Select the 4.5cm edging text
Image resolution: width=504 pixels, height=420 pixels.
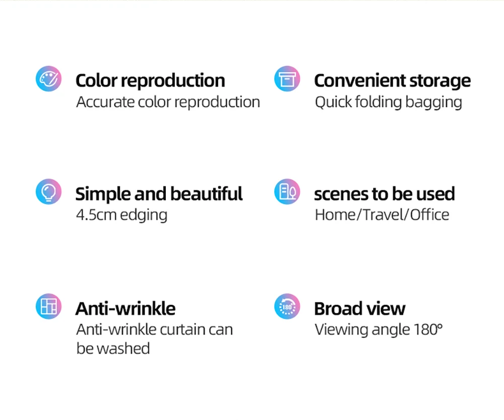click(x=122, y=216)
